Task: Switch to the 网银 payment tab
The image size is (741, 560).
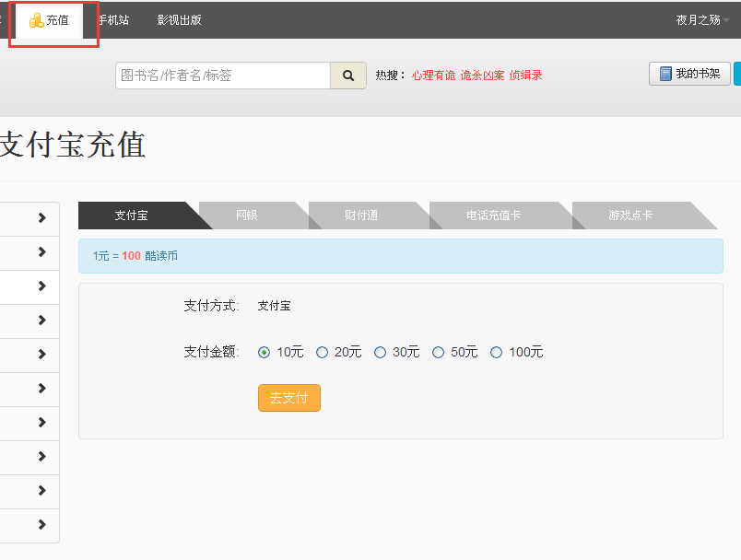Action: (x=246, y=216)
